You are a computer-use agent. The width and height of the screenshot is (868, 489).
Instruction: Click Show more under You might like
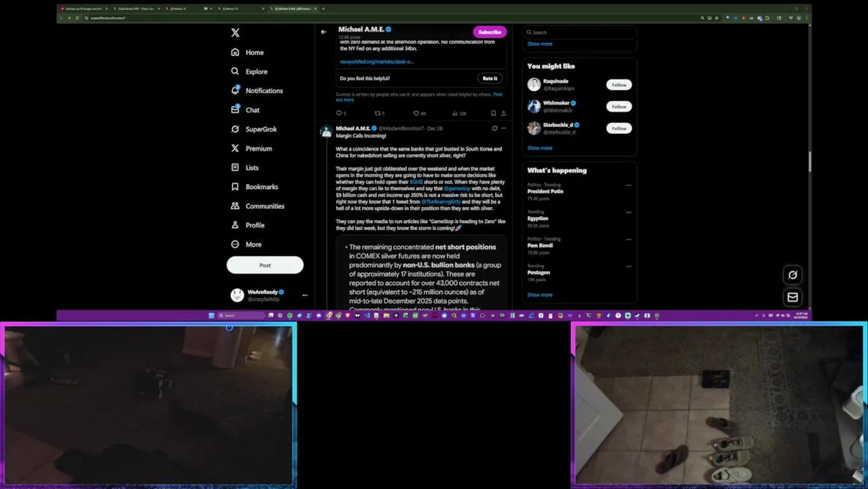[x=540, y=148]
